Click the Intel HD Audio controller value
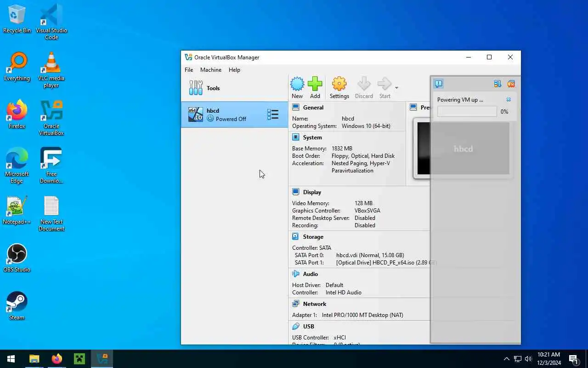The width and height of the screenshot is (588, 368). 344,293
